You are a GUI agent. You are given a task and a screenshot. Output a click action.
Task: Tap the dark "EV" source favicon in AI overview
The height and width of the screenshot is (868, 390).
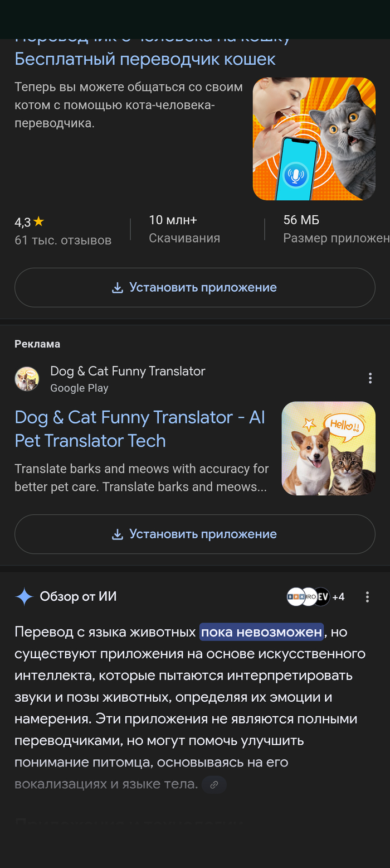click(321, 596)
